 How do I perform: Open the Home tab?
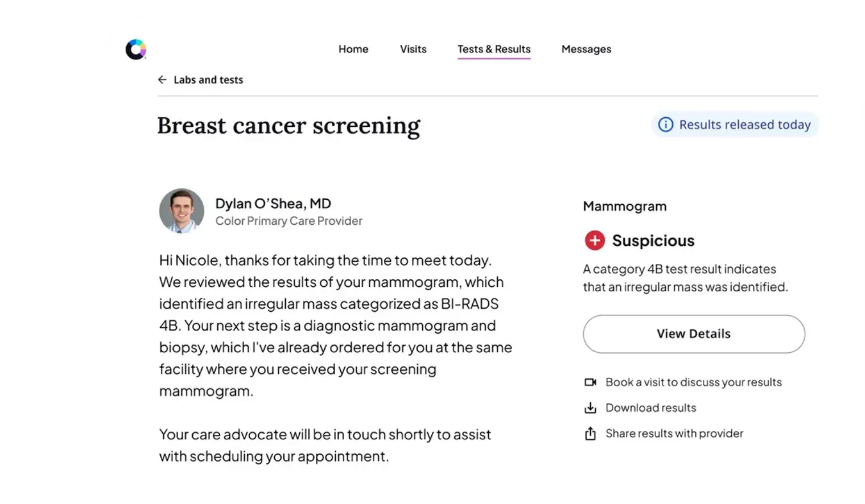click(353, 49)
